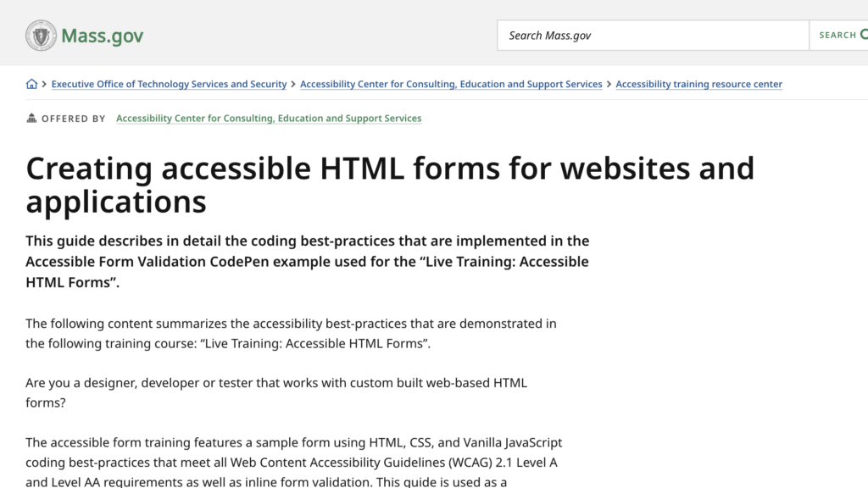Click chevron before Accessibility training resource center
868x488 pixels.
[609, 84]
